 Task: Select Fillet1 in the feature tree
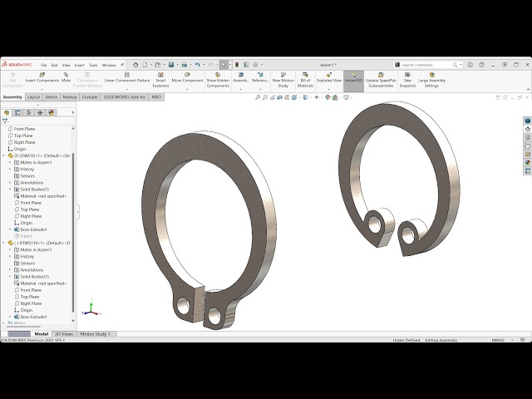click(x=26, y=236)
